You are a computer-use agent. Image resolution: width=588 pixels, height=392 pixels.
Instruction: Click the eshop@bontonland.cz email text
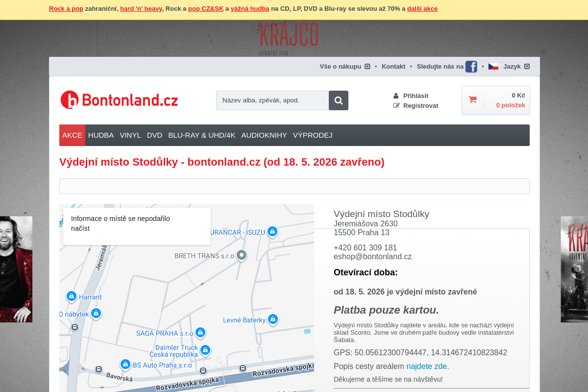click(x=372, y=257)
